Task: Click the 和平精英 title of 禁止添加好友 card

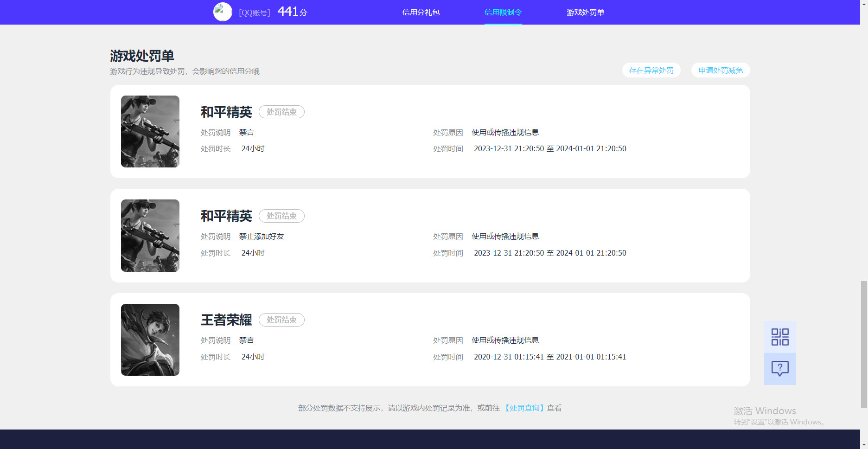Action: (226, 216)
